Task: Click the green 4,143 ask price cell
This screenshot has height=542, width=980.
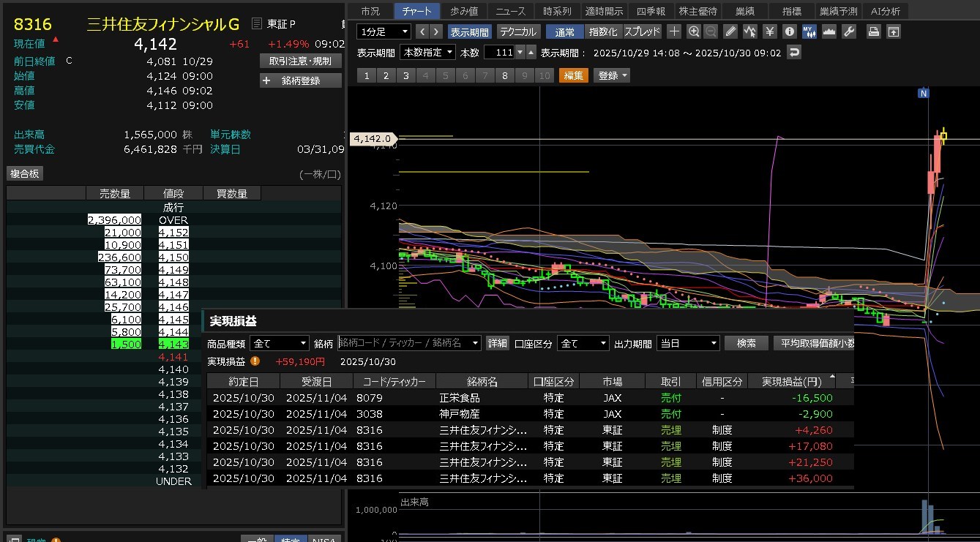Action: point(173,344)
